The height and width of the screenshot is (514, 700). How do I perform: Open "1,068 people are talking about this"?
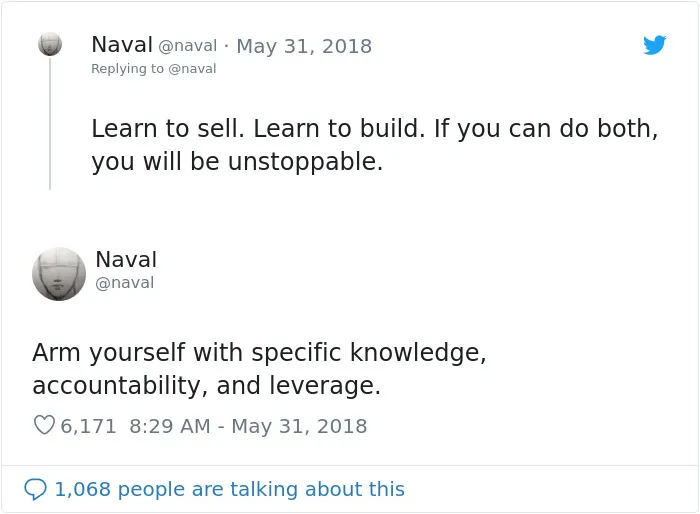pyautogui.click(x=229, y=489)
